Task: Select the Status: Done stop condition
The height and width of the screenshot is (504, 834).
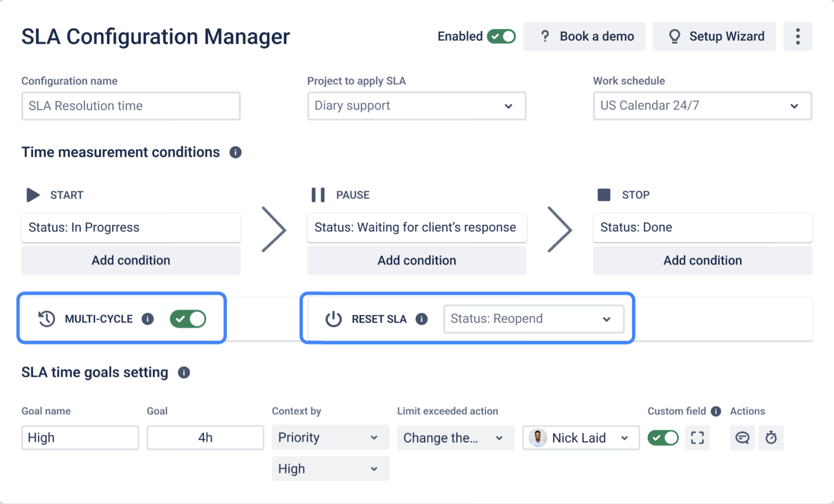Action: pyautogui.click(x=702, y=228)
